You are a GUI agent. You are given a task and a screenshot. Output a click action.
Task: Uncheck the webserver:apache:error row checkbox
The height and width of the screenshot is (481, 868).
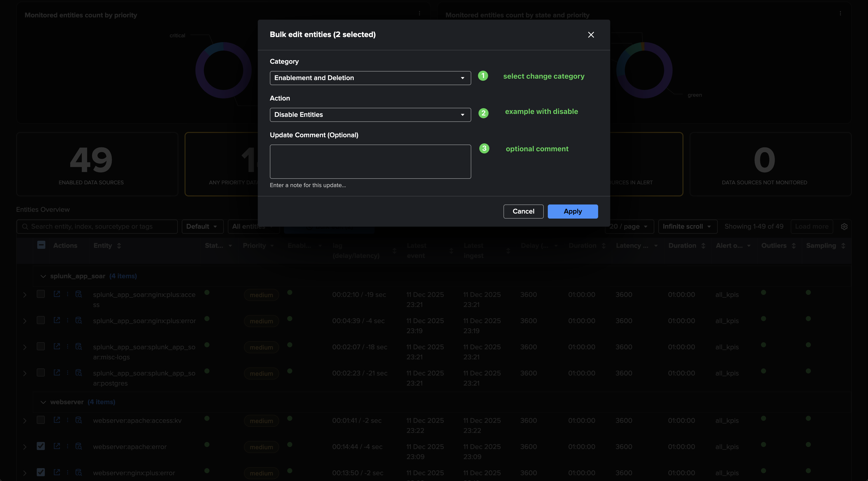(41, 446)
